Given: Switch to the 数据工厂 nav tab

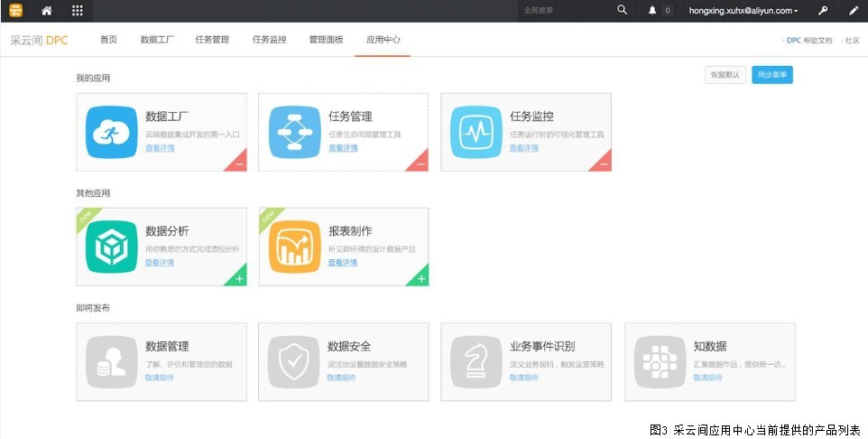Looking at the screenshot, I should (x=157, y=40).
